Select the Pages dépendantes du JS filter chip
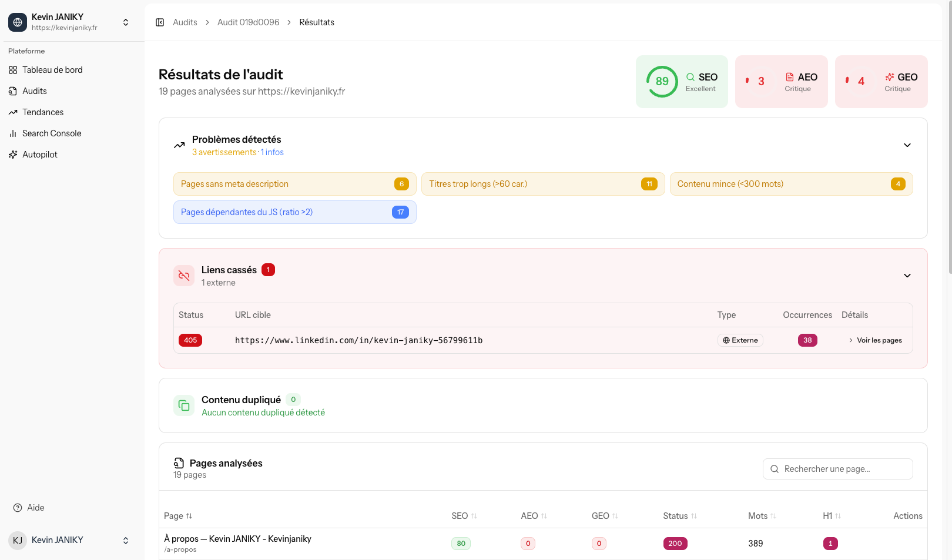This screenshot has width=952, height=560. tap(294, 212)
